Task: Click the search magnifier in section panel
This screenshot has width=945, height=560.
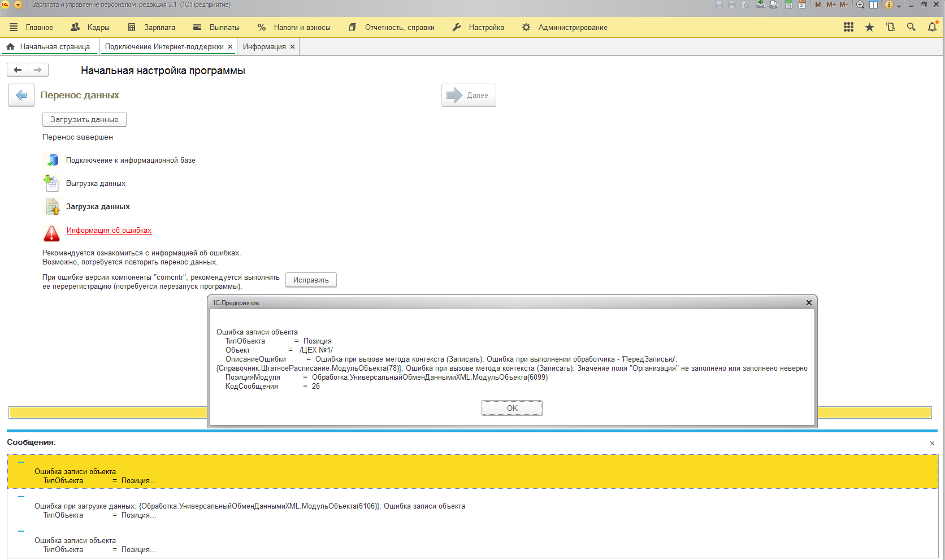Action: [x=911, y=27]
